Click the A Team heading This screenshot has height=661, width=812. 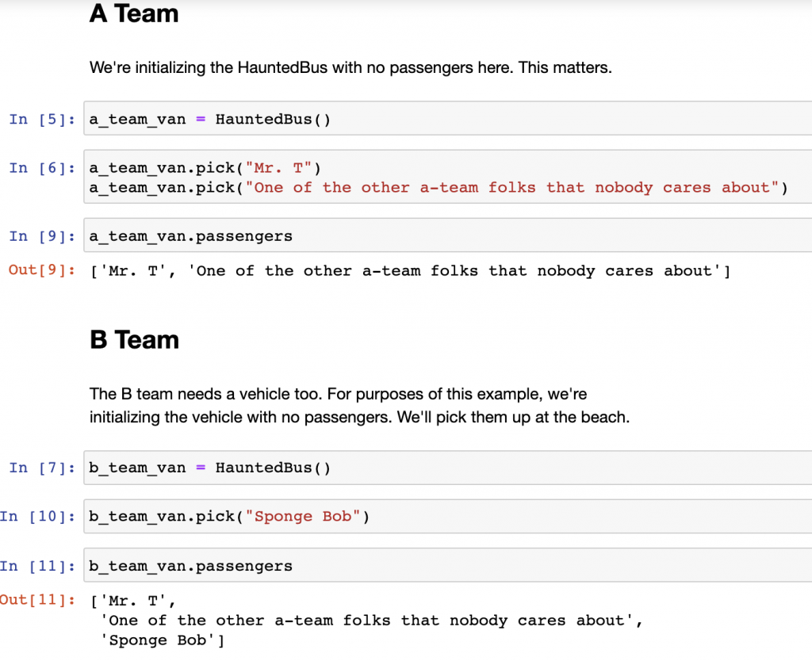tap(134, 13)
